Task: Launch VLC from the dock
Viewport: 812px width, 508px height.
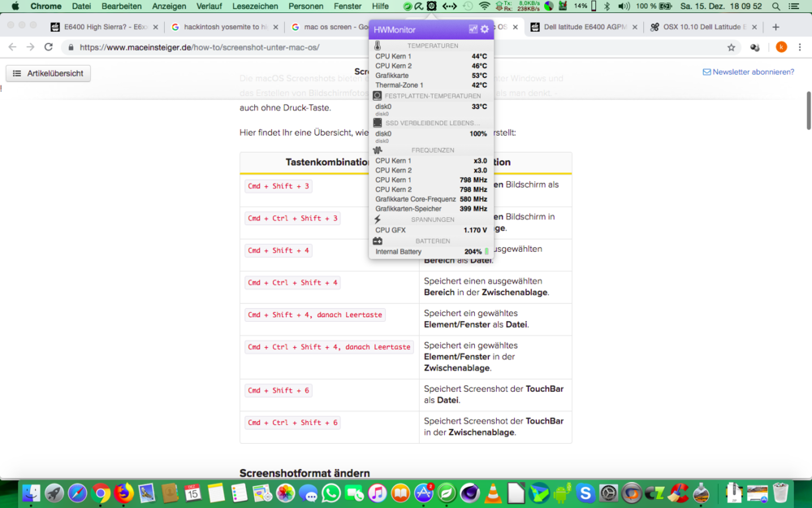Action: tap(493, 493)
